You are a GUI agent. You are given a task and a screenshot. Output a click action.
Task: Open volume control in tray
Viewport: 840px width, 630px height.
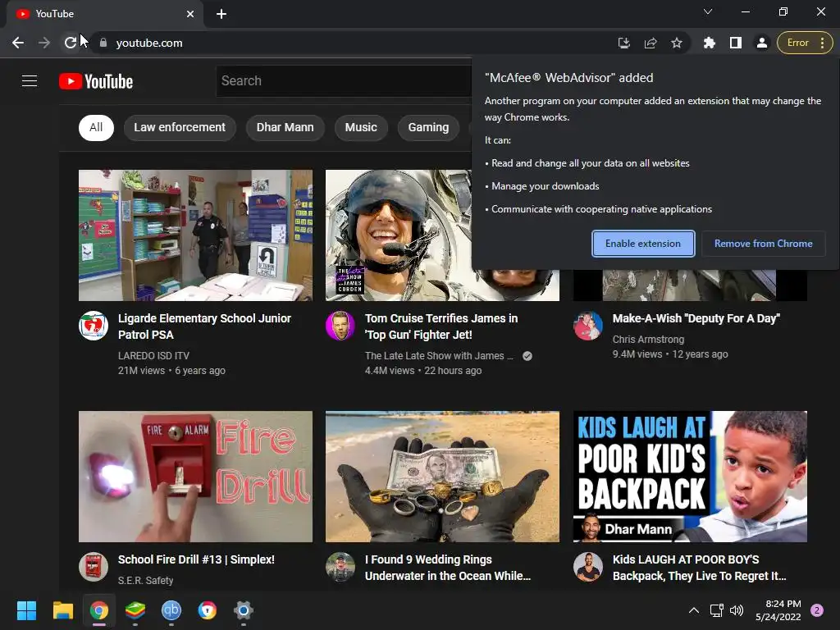click(x=737, y=610)
